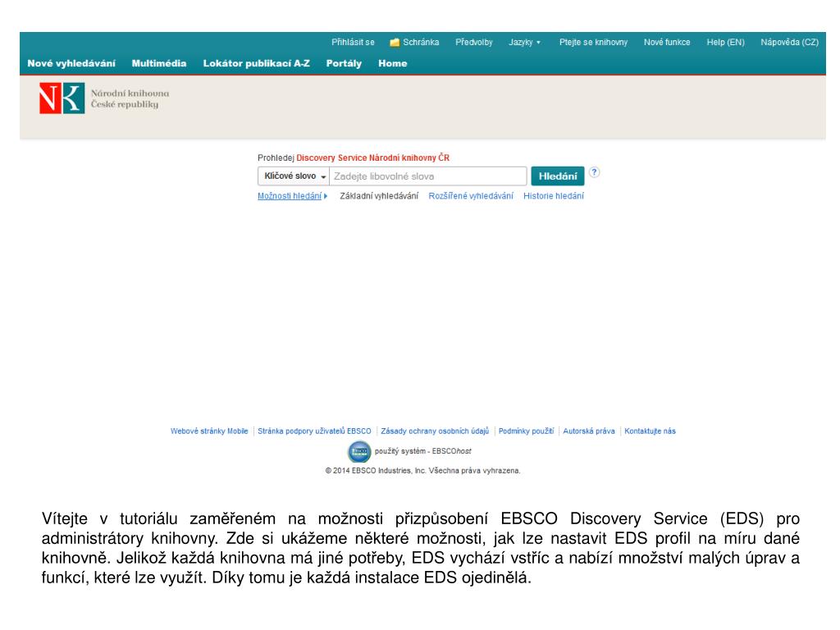Open the Podmínky použití footer link
Viewport: 840px width, 630px height.
tap(526, 431)
